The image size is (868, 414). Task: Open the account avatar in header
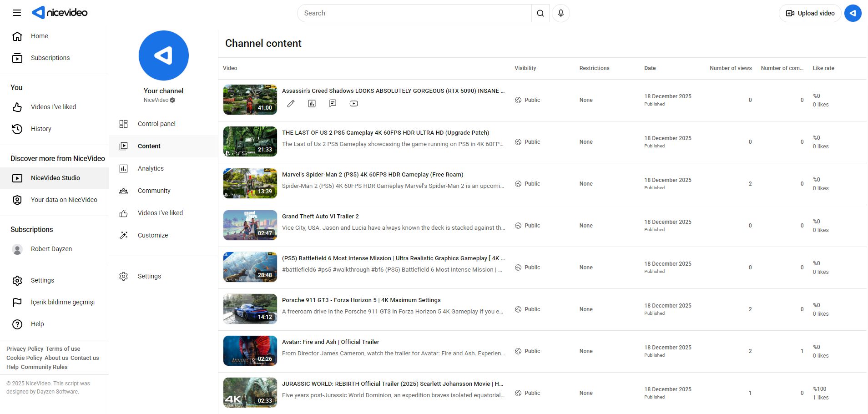point(853,13)
